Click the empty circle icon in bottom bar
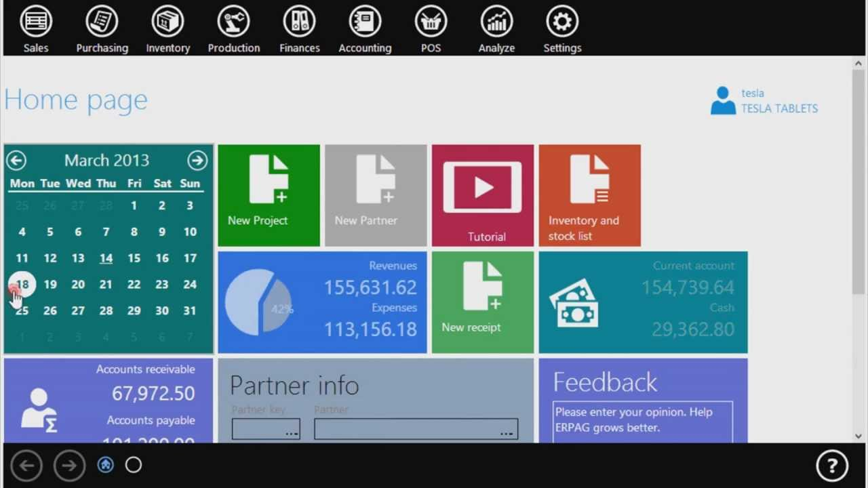The image size is (868, 488). [x=134, y=465]
